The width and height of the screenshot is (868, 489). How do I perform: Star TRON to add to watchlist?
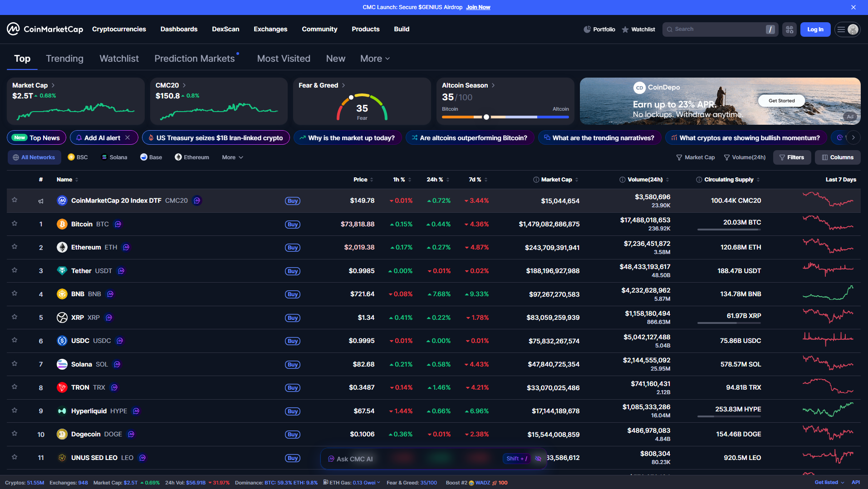15,386
